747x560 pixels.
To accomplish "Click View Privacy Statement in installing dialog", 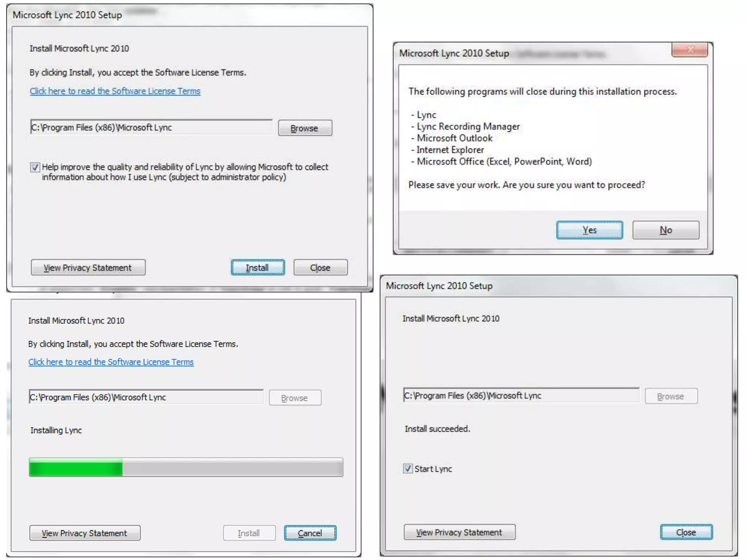I will (x=85, y=533).
